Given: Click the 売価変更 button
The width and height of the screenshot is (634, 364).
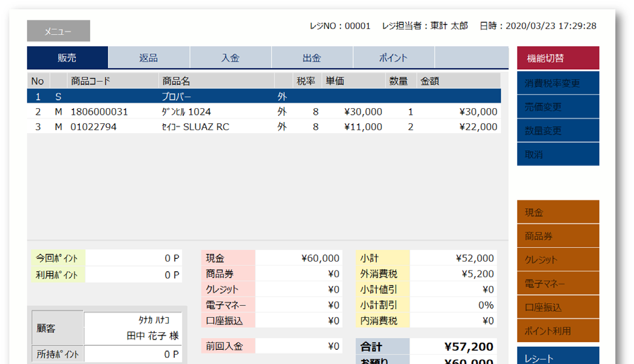Looking at the screenshot, I should click(x=558, y=107).
